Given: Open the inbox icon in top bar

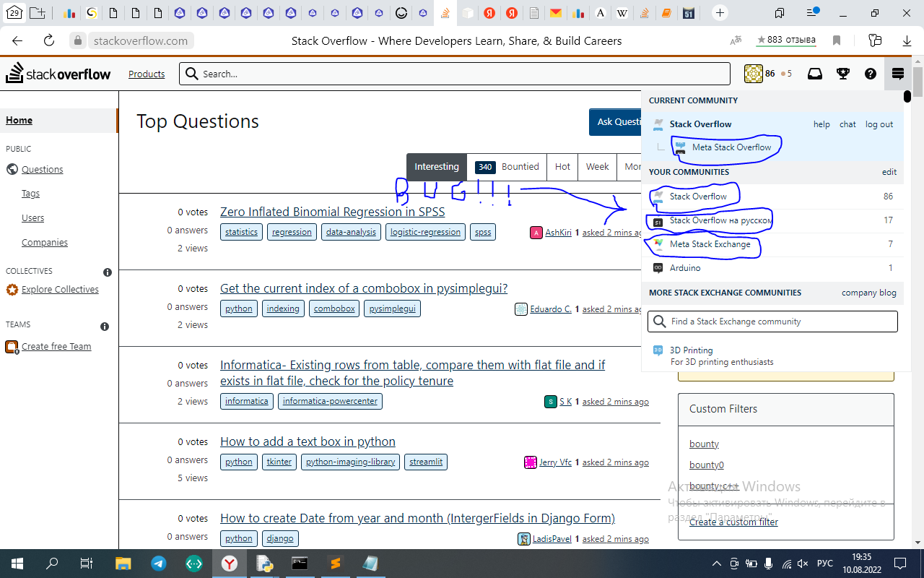Looking at the screenshot, I should coord(814,74).
